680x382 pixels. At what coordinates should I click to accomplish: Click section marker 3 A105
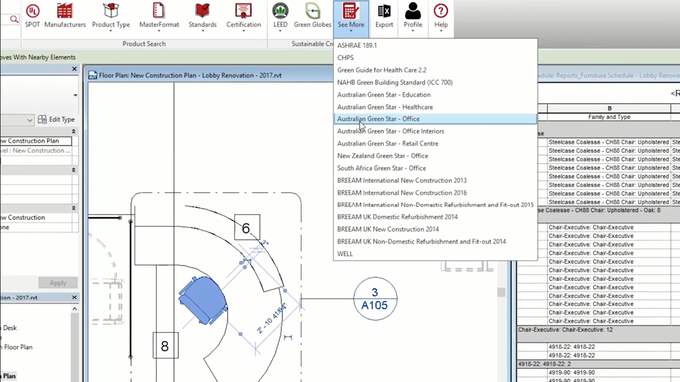(375, 299)
